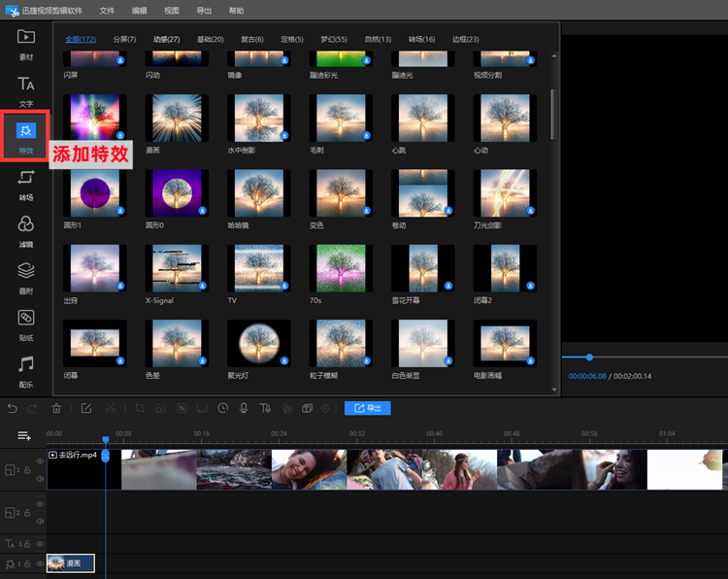Image resolution: width=728 pixels, height=579 pixels.
Task: Toggle visibility of the text track
Action: 40,543
